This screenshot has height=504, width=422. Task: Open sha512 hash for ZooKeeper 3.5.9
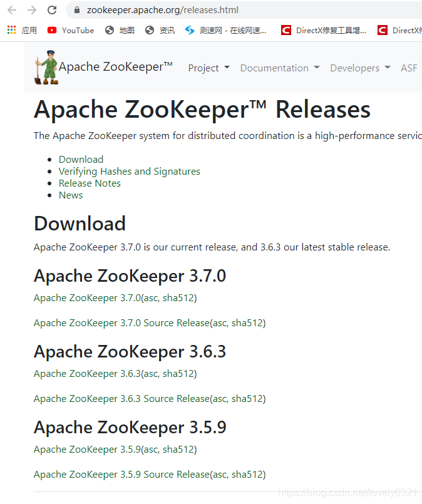(x=178, y=450)
